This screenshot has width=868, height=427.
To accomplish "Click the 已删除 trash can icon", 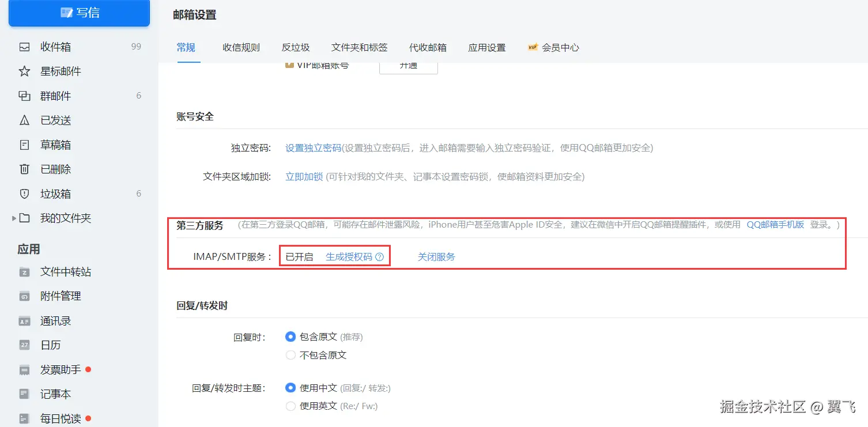I will (x=24, y=169).
